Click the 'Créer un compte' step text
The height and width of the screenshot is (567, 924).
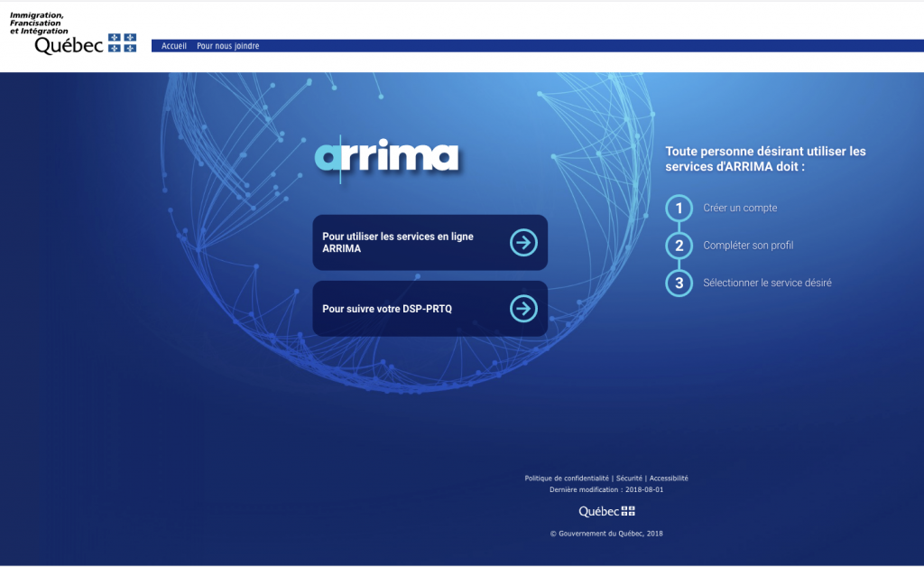coord(740,209)
